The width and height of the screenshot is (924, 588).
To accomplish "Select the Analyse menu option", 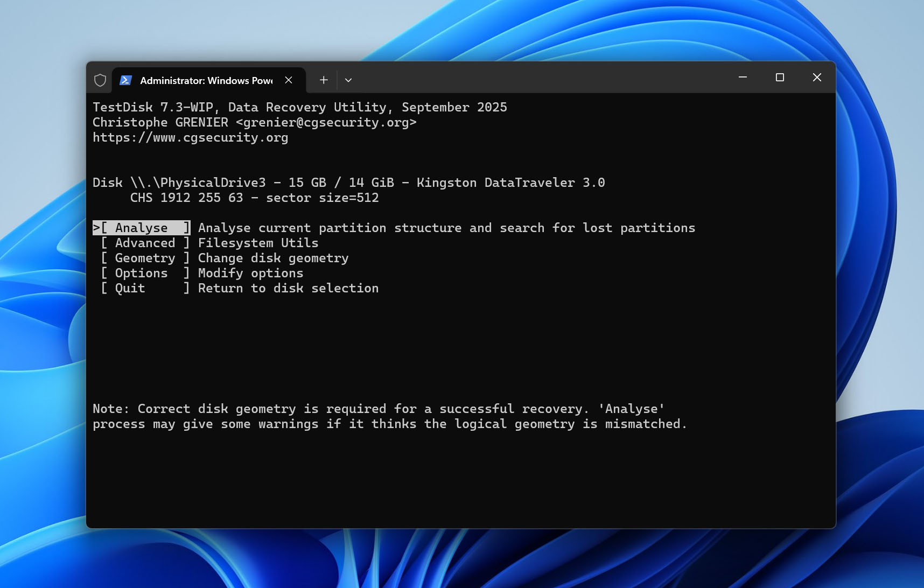I will click(x=142, y=228).
